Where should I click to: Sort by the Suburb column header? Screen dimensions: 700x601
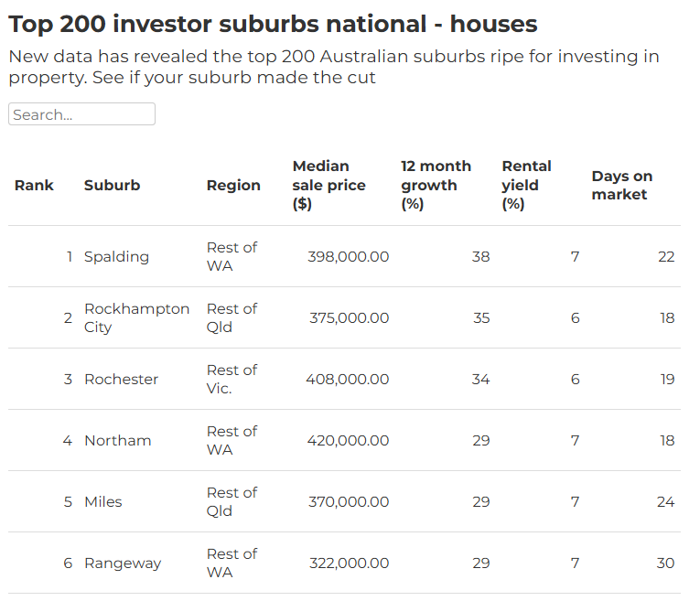[x=112, y=185]
